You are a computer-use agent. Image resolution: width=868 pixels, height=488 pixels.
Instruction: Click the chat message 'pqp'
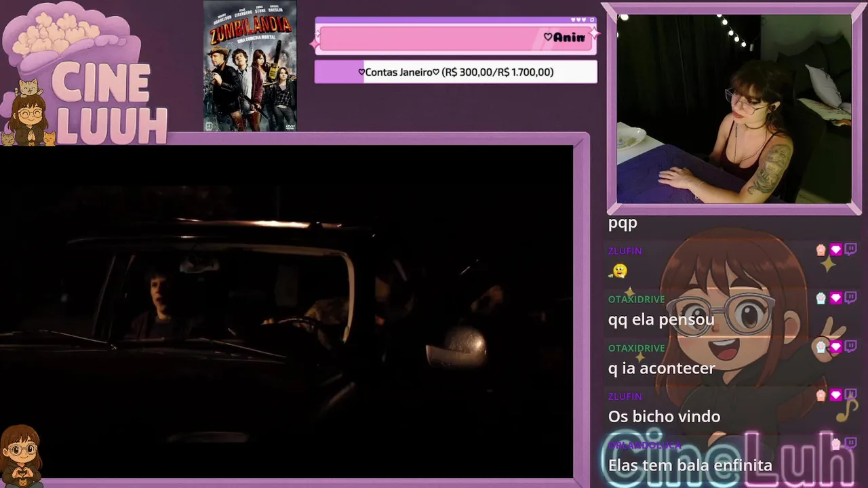pos(623,222)
